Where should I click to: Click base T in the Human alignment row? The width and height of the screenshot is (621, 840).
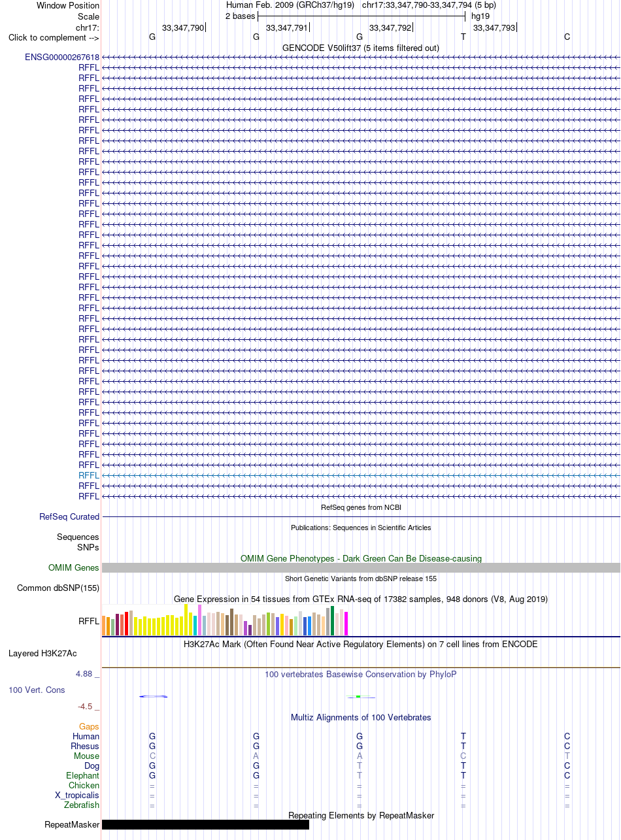click(463, 736)
